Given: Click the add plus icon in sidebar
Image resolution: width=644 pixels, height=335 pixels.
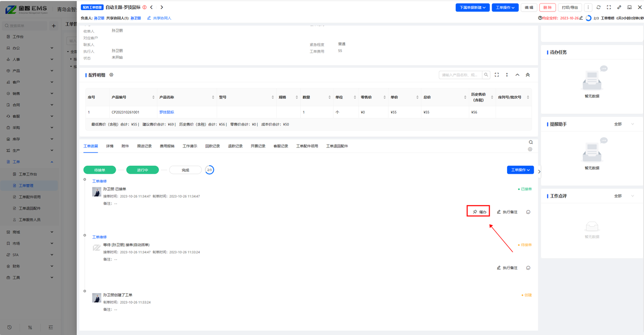Looking at the screenshot, I should coord(54,26).
